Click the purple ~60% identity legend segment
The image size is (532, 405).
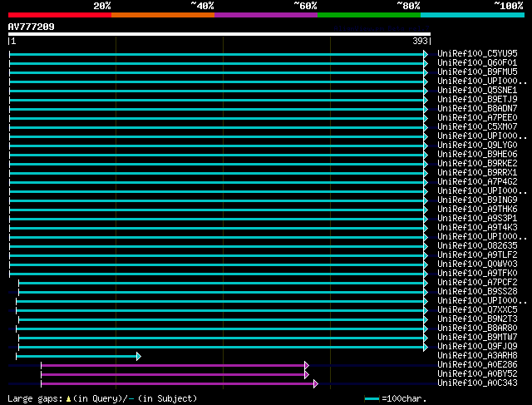point(266,15)
